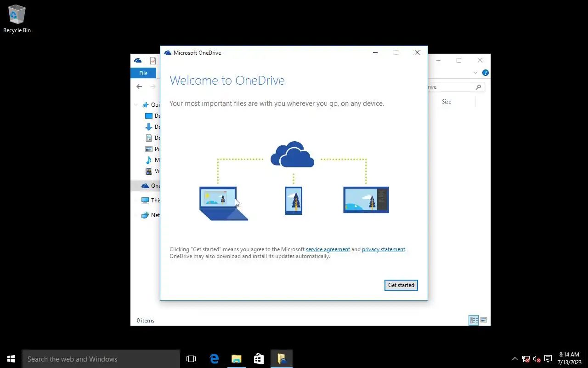Image resolution: width=588 pixels, height=368 pixels.
Task: Close the Microsoft OneDrive dialog
Action: pos(417,52)
